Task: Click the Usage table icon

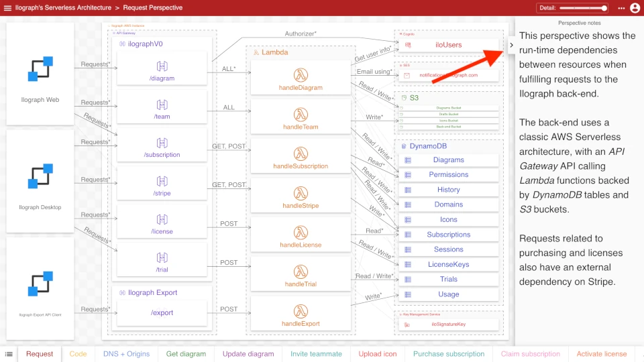Action: [408, 294]
